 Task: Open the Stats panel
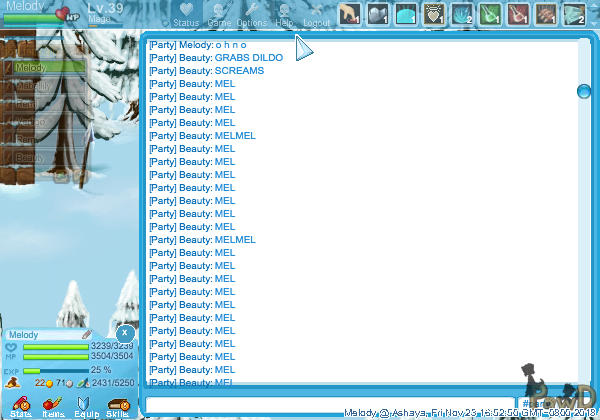[20, 405]
